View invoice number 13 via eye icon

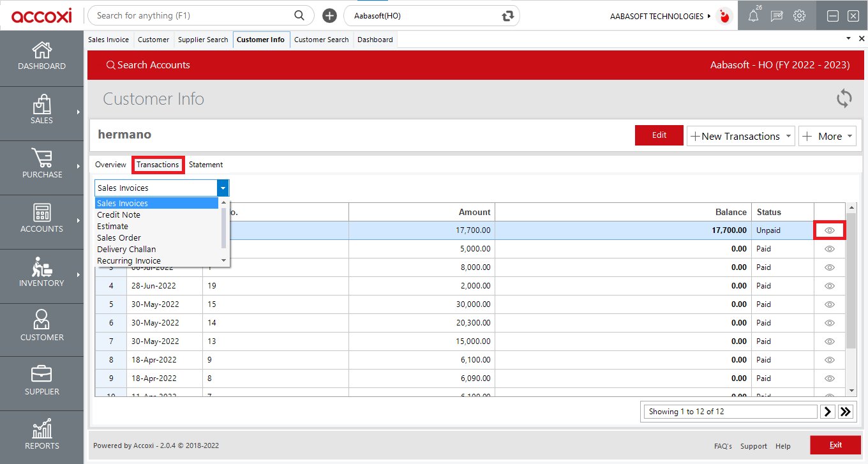[830, 341]
